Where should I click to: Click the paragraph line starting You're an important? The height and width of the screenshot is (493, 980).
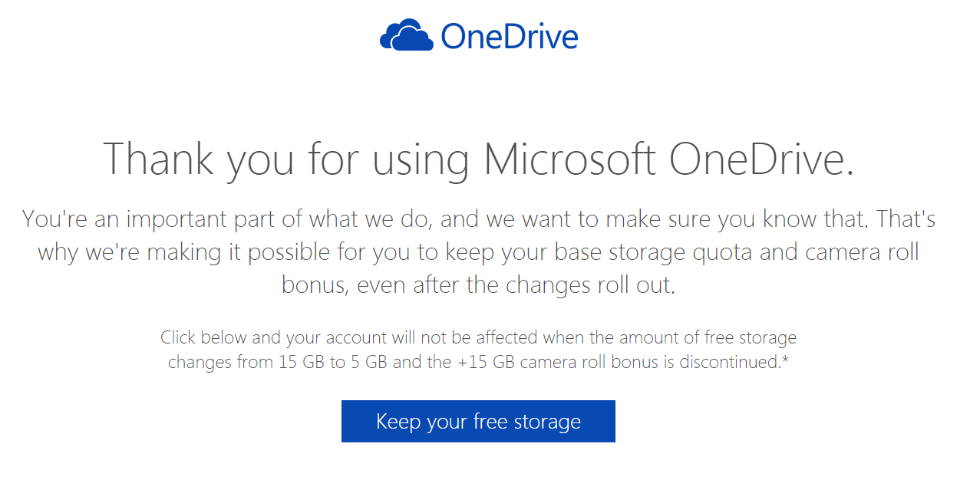[478, 219]
